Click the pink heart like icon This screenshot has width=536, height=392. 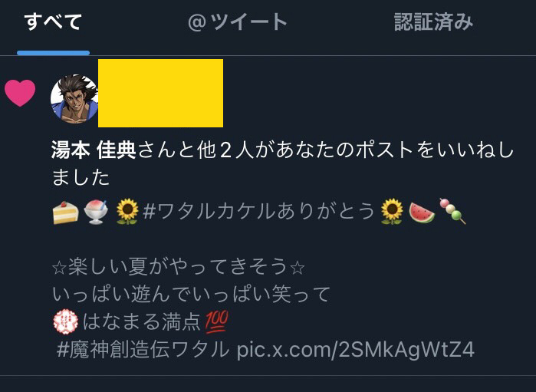20,93
